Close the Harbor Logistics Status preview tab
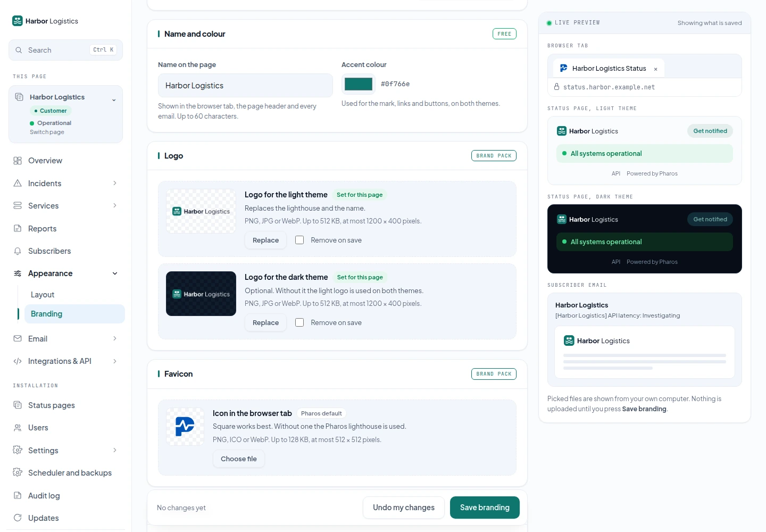Image resolution: width=766 pixels, height=532 pixels. (x=655, y=69)
